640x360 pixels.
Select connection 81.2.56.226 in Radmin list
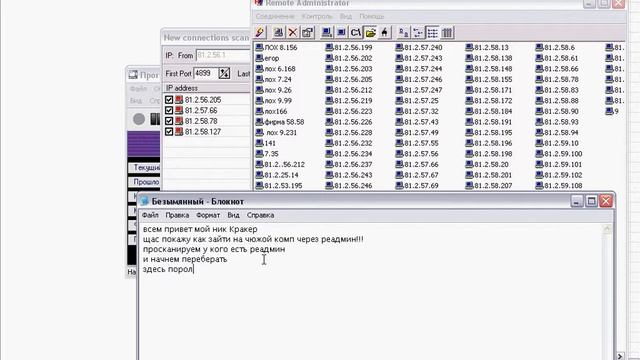pyautogui.click(x=349, y=122)
